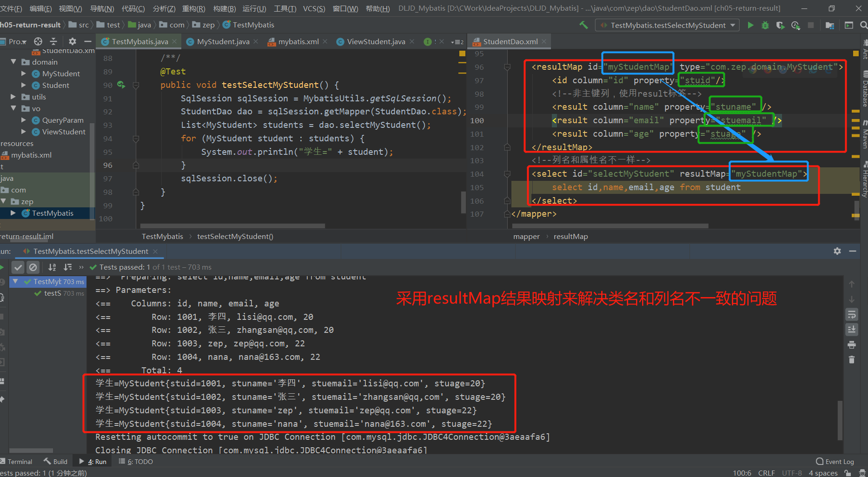Click horizontal scrollbar of XML editor
This screenshot has width=868, height=477.
[x=610, y=226]
